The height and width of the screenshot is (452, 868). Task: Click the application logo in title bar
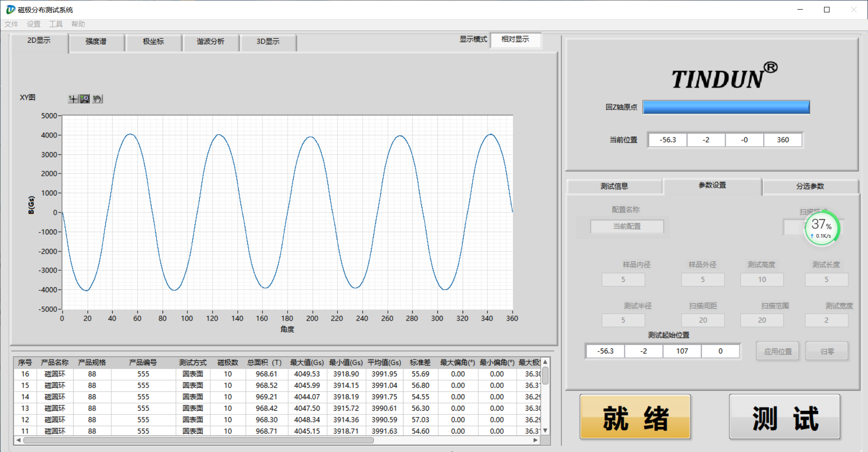click(x=10, y=10)
